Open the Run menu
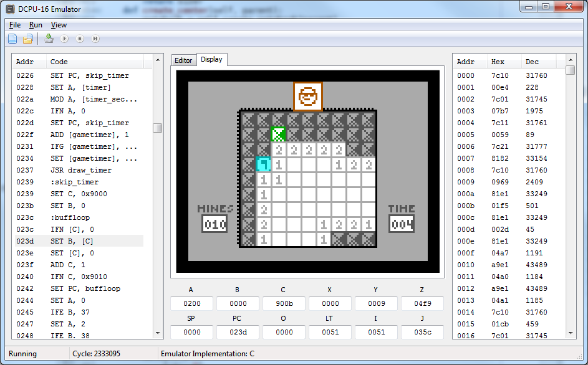The image size is (588, 365). pos(36,25)
